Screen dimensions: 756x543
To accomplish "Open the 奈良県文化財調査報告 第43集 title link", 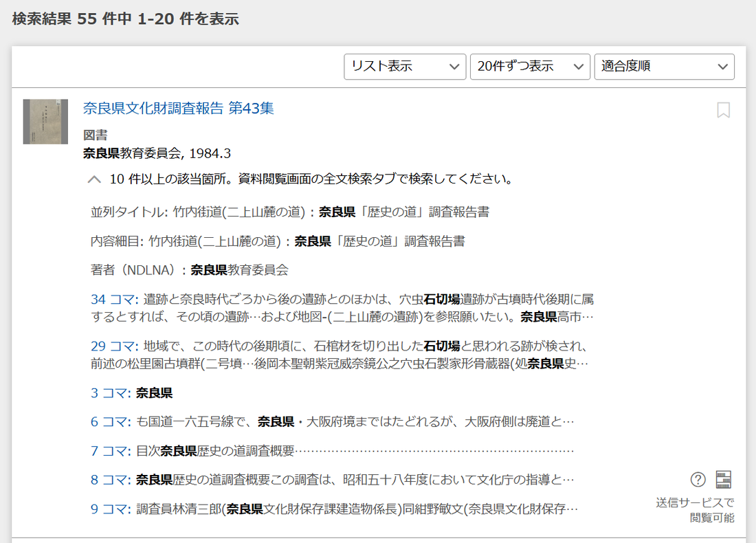I will coord(179,108).
